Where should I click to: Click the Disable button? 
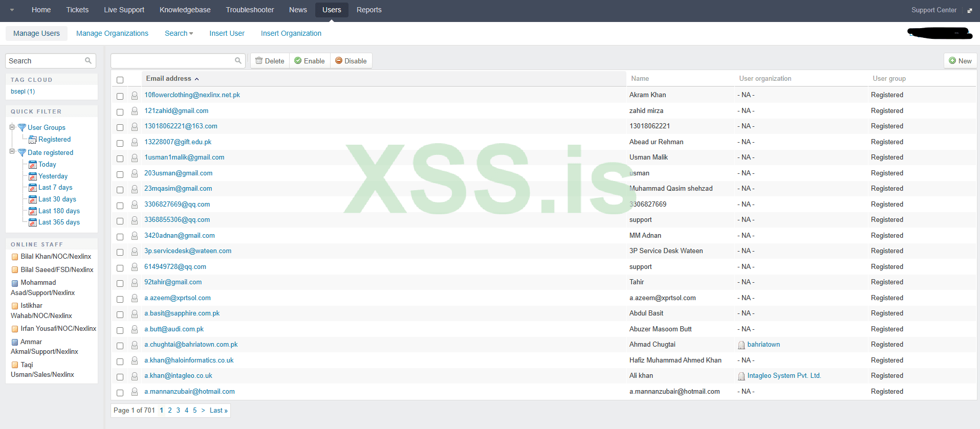(x=351, y=61)
